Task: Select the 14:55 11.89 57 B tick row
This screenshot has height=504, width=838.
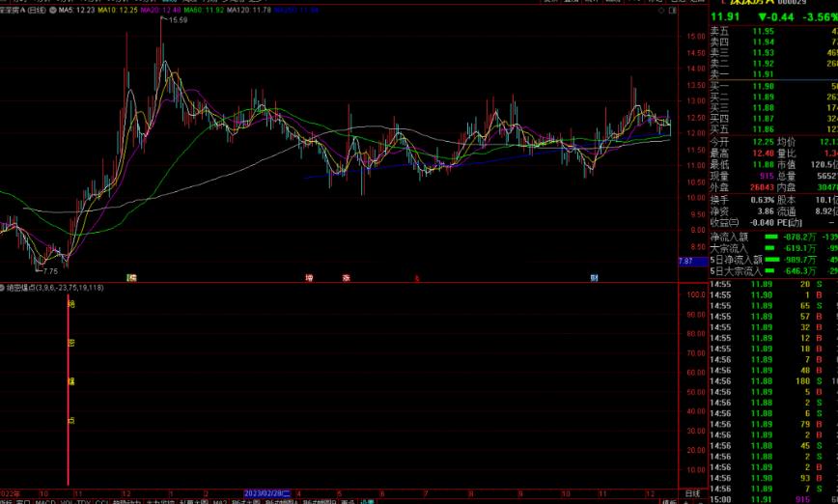Action: point(774,317)
